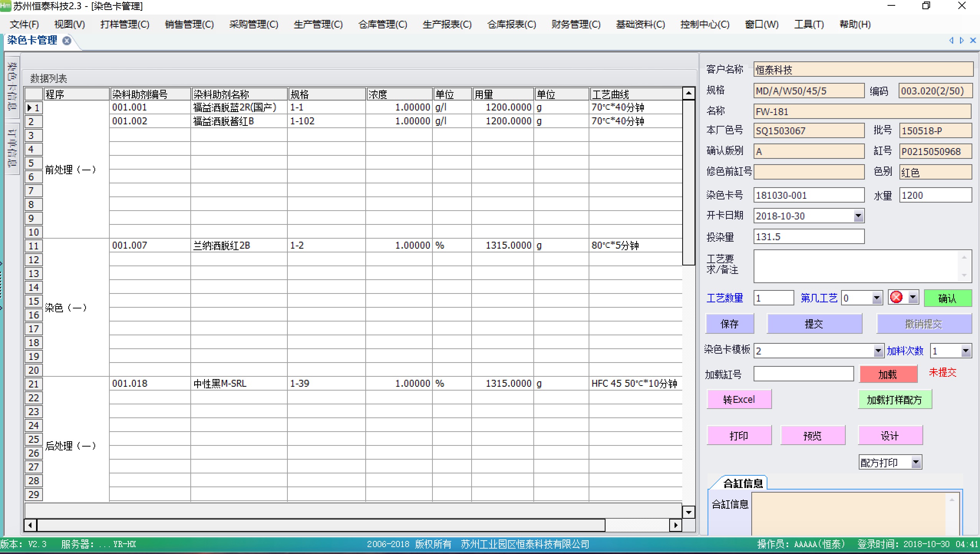Click the 加载缸号 input field
980x554 pixels.
point(803,374)
